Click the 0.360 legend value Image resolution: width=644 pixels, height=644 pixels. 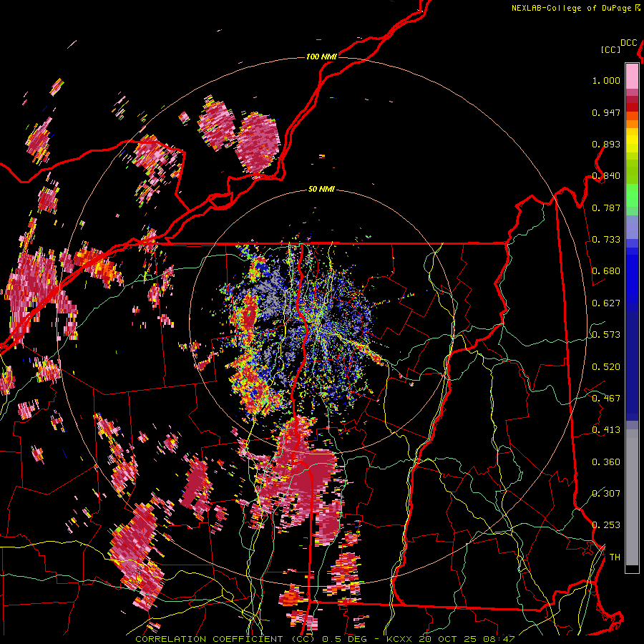point(606,462)
